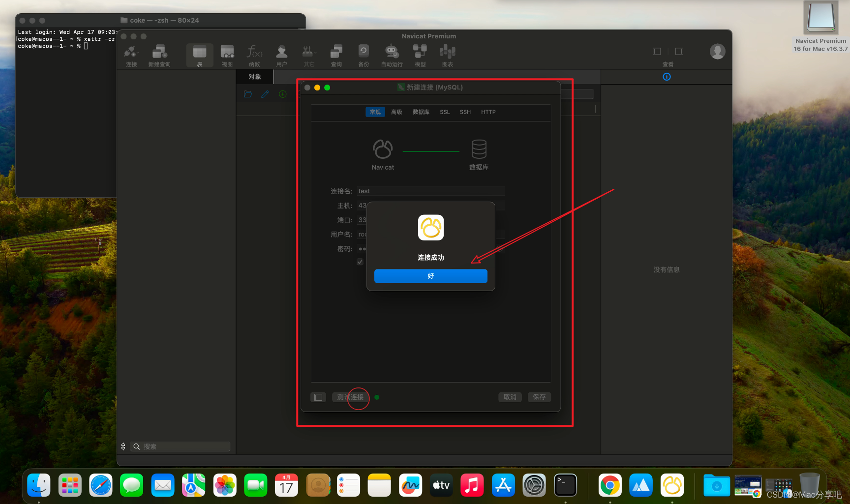Click the Cancel (取消) button
The width and height of the screenshot is (850, 504).
510,397
